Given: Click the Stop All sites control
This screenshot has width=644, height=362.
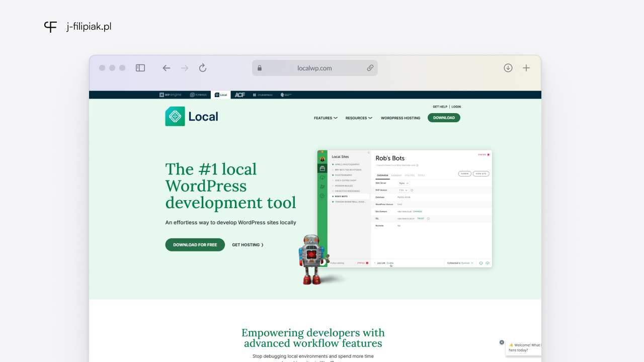Looking at the screenshot, I should click(x=363, y=263).
